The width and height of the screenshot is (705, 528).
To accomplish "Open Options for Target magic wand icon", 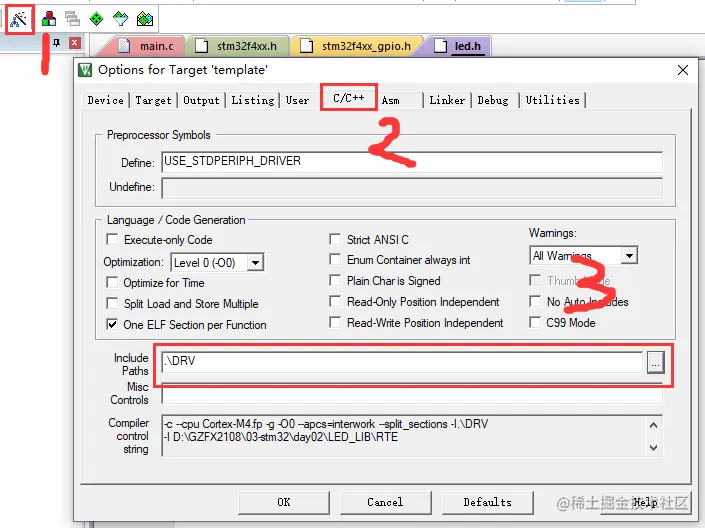I will 19,19.
